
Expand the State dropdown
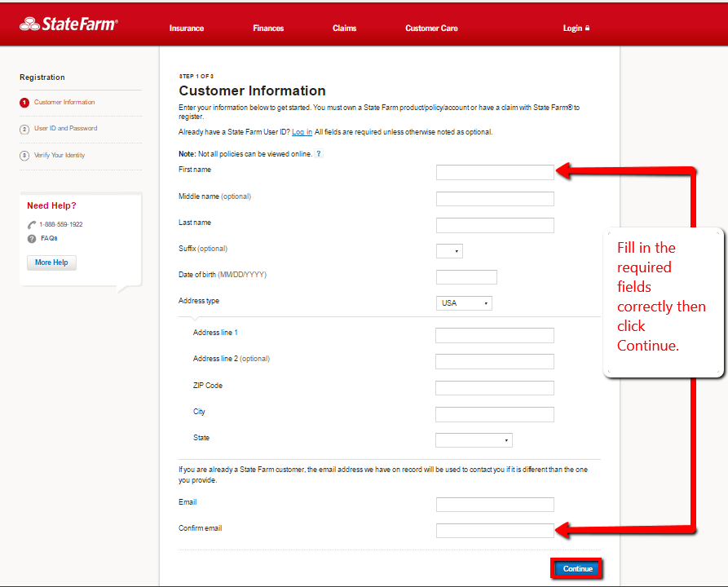tap(474, 440)
